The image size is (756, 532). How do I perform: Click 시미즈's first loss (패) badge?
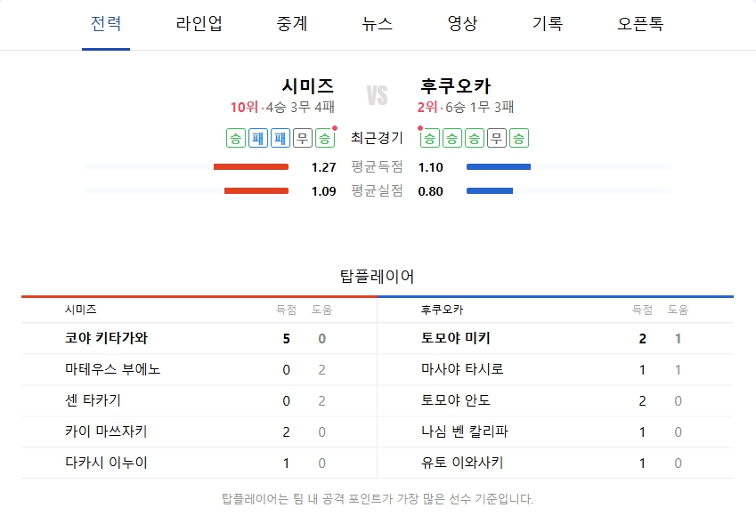point(258,138)
